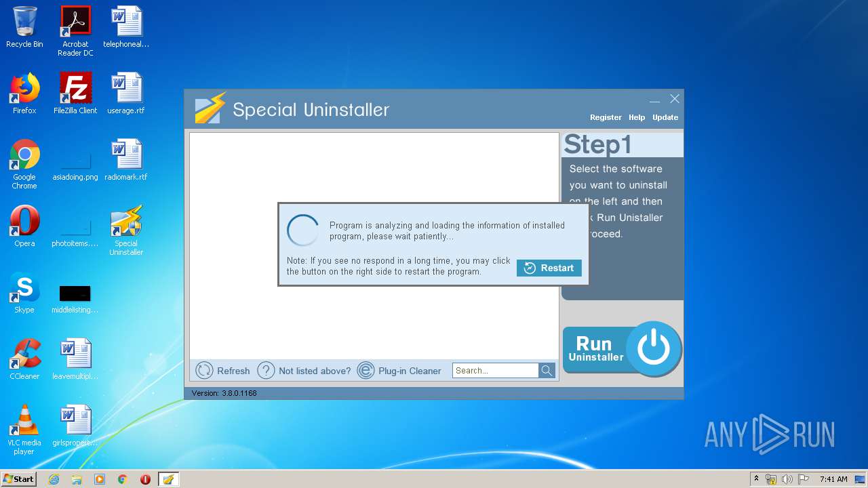This screenshot has width=868, height=488.
Task: Launch VLC media player shortcut
Action: point(24,430)
